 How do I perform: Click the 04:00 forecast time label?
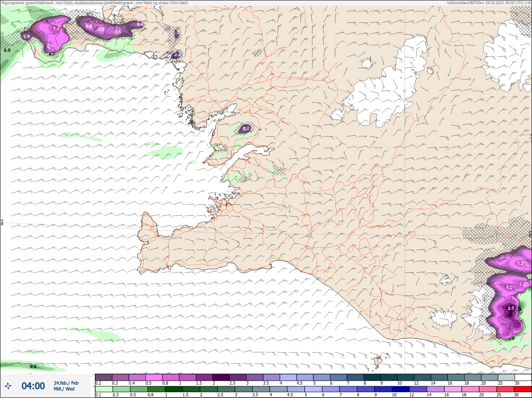(33, 386)
